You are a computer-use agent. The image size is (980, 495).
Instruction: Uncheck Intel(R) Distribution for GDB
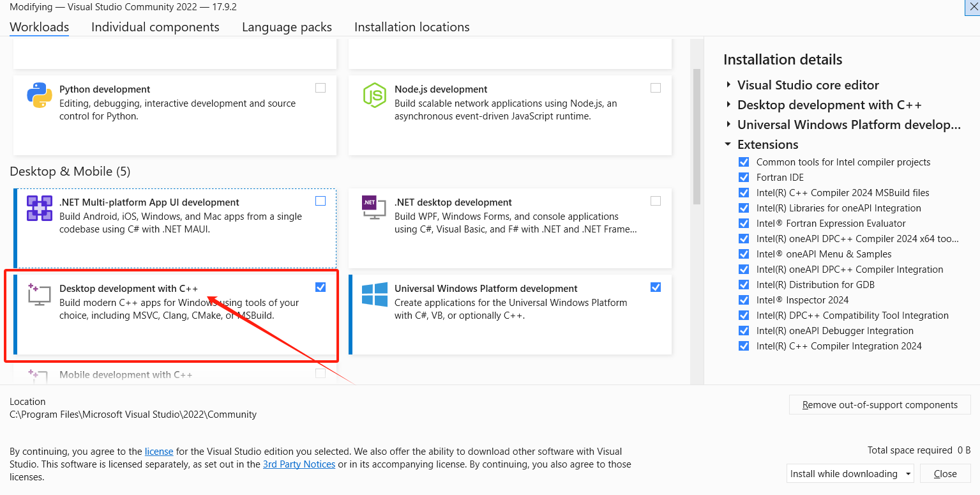744,285
